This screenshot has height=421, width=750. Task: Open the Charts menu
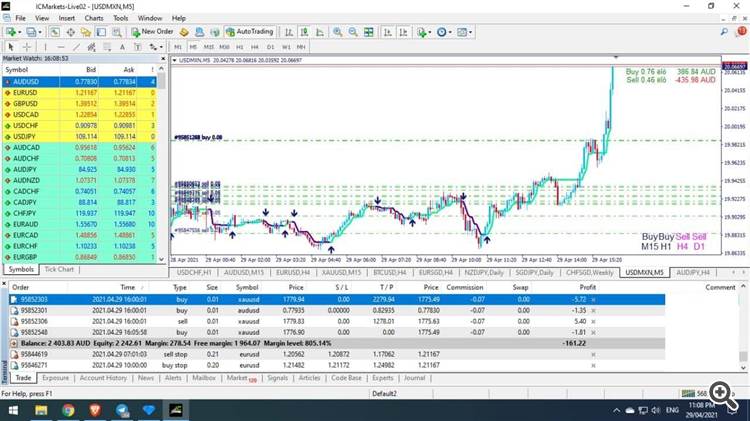[94, 18]
